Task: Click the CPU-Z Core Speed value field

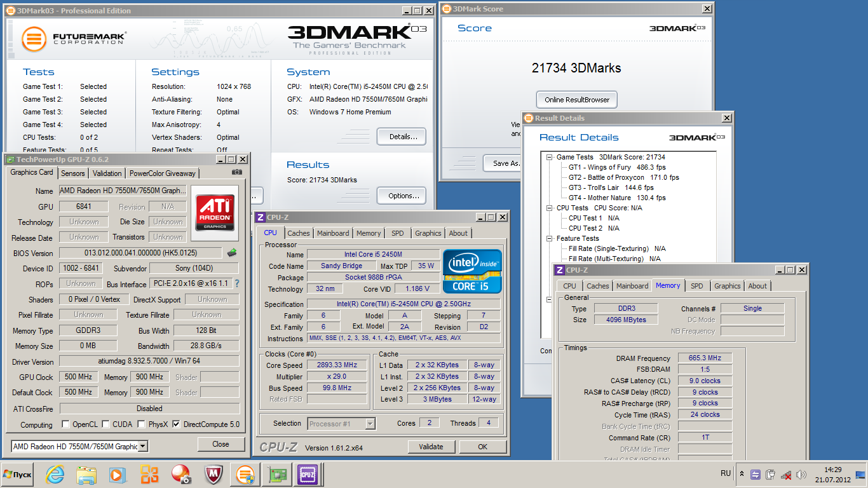Action: click(337, 365)
